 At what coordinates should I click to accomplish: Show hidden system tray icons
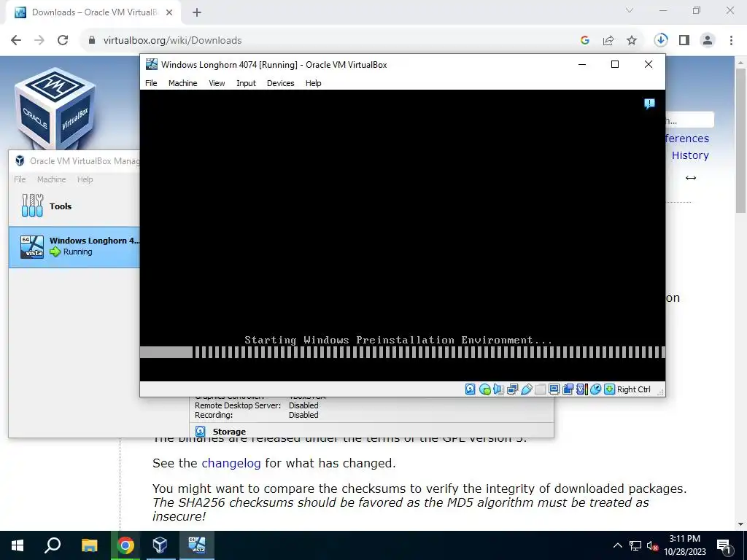click(617, 545)
